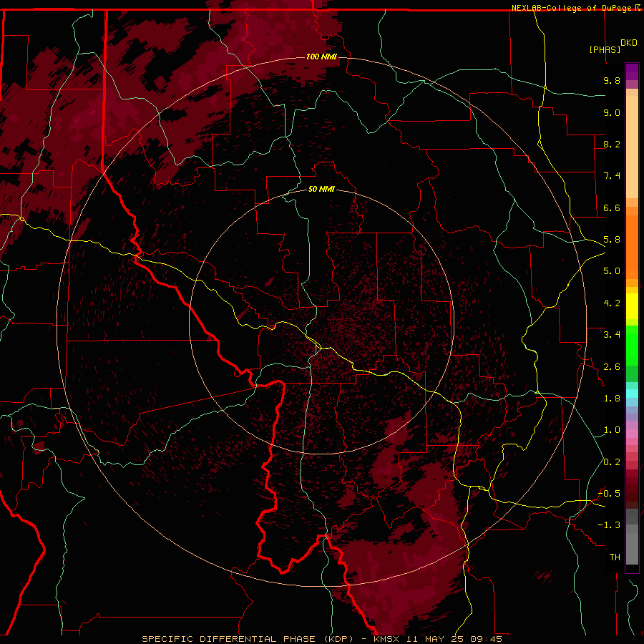Click the orange segment of the color bar

(x=632, y=246)
